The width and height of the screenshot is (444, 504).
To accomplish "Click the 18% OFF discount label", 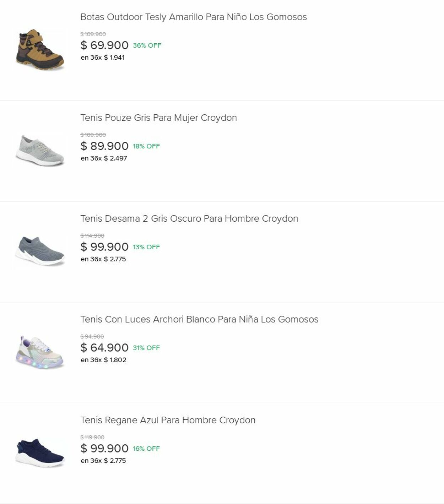I will click(146, 146).
